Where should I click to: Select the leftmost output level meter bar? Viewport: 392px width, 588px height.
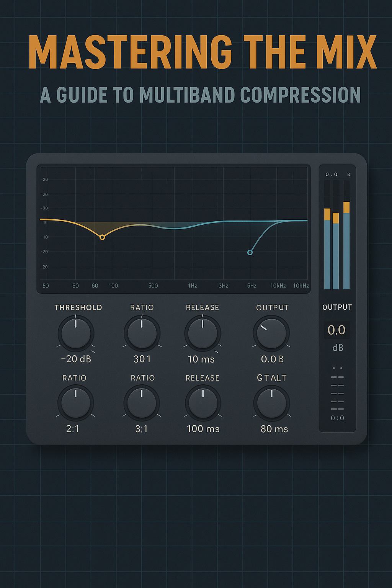coord(327,249)
